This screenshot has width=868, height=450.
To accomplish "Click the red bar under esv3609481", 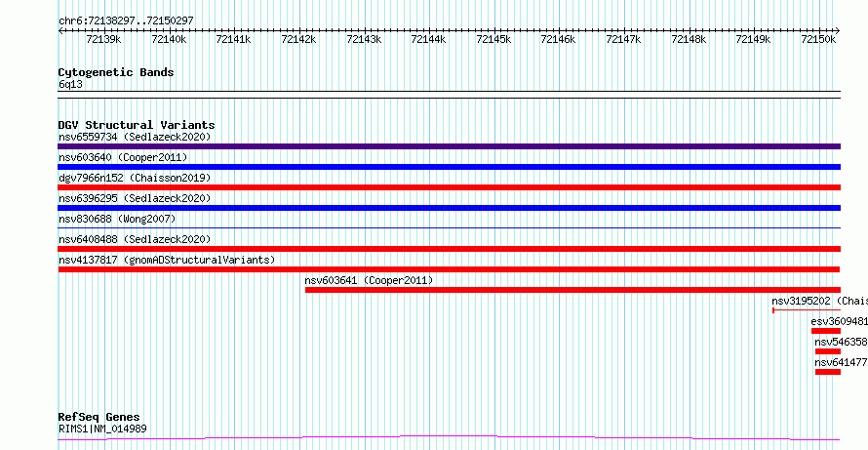I will click(x=826, y=331).
